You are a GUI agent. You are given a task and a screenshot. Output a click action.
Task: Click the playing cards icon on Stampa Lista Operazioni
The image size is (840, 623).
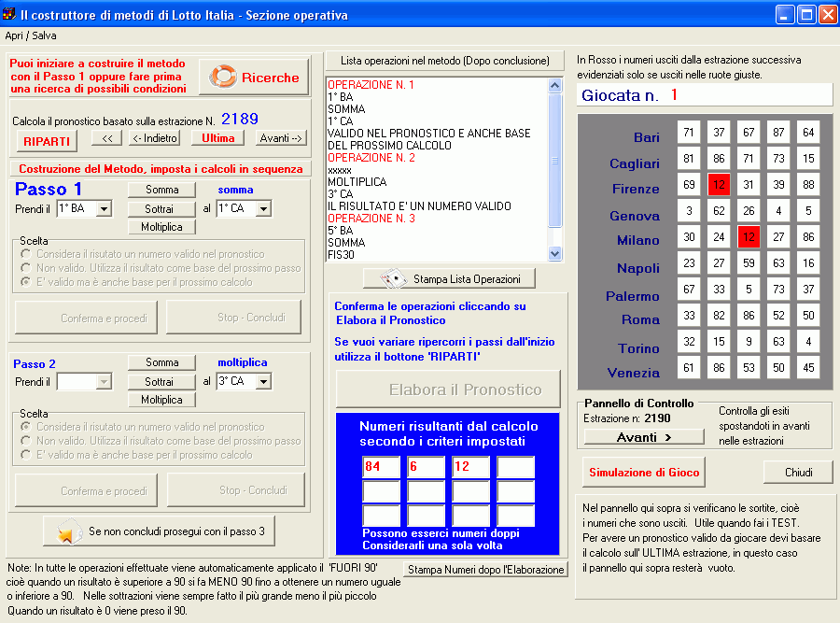pyautogui.click(x=393, y=278)
